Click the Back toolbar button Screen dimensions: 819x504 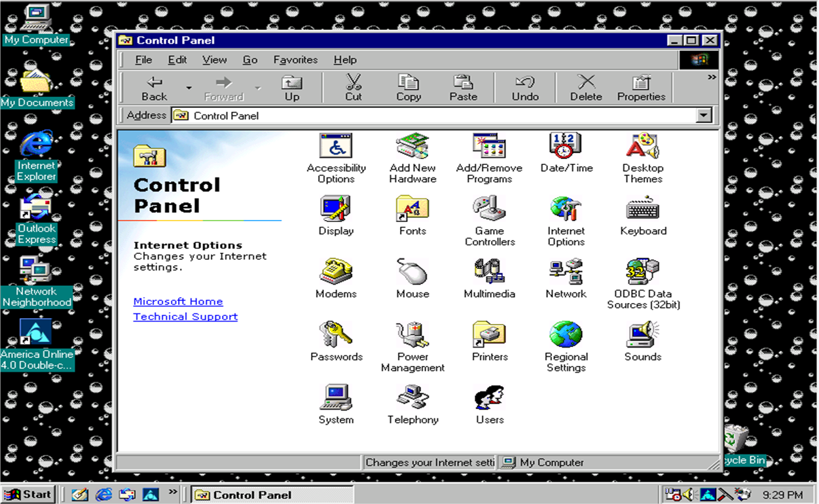click(155, 88)
